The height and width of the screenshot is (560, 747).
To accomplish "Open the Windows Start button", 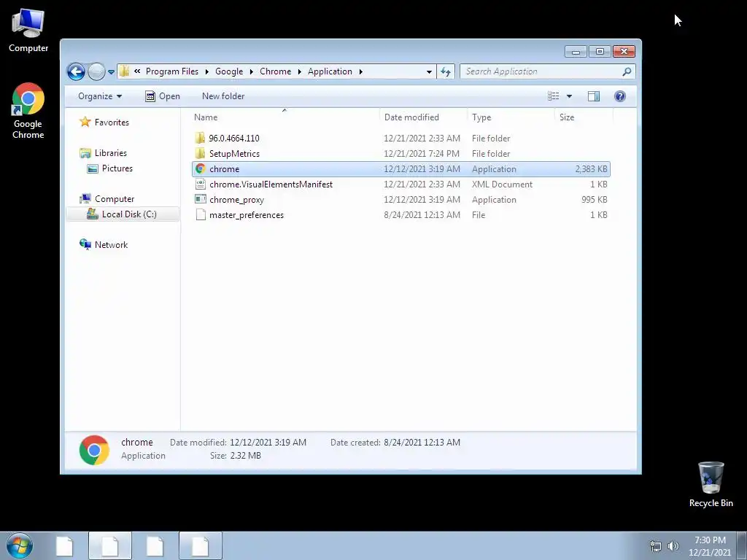I will [20, 545].
